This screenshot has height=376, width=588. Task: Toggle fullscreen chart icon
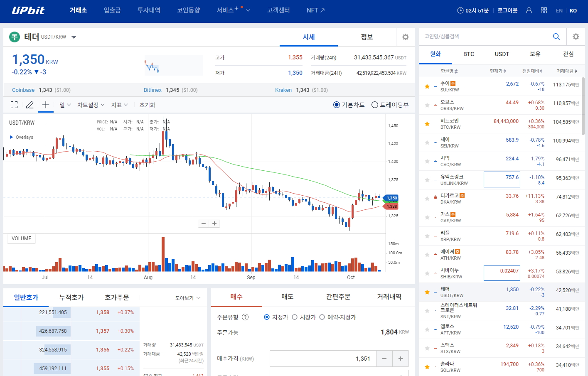pyautogui.click(x=14, y=105)
